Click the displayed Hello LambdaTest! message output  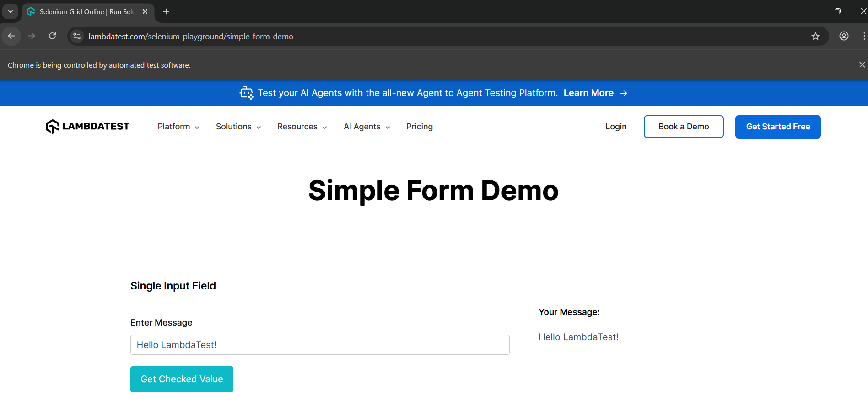tap(578, 337)
